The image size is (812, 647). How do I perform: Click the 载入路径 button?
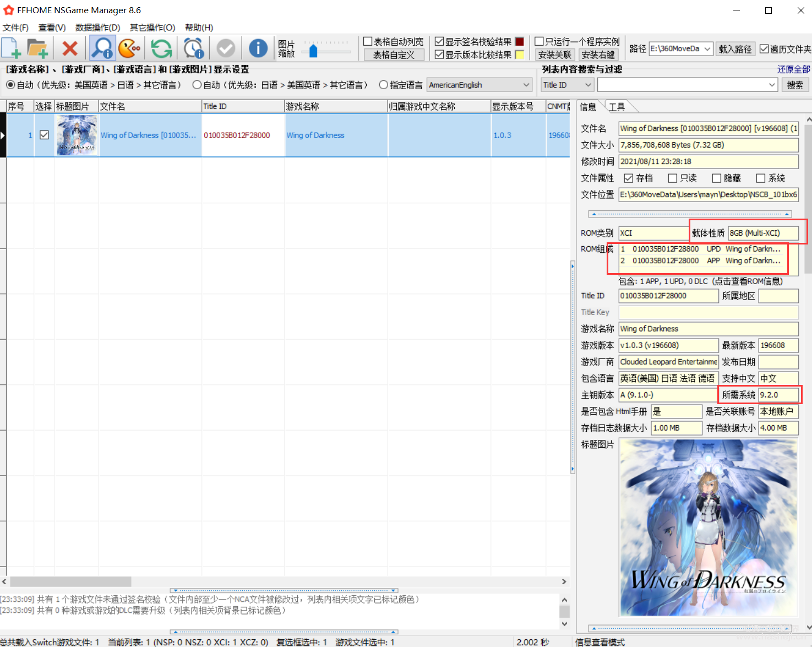(x=735, y=49)
